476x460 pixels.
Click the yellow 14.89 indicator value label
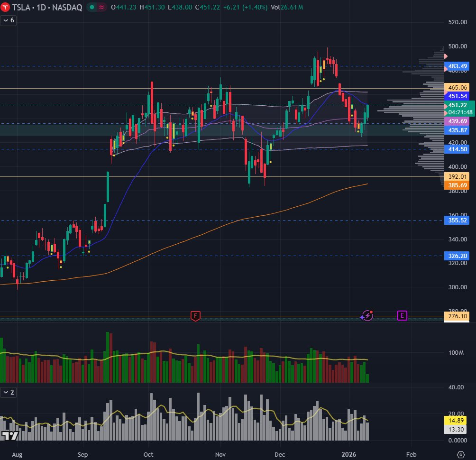[456, 421]
